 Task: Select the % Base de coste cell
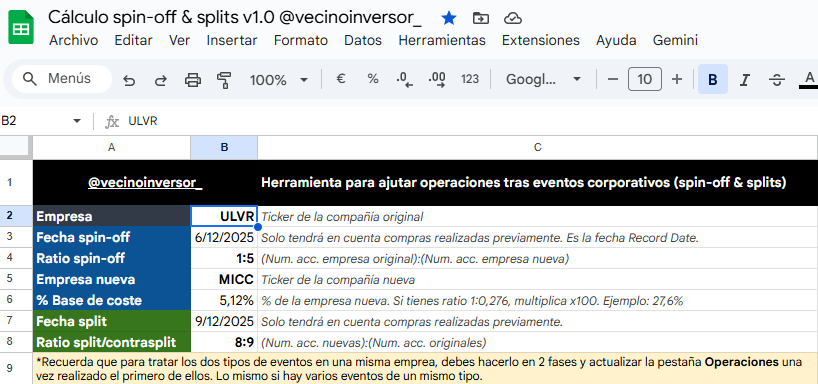tap(112, 301)
